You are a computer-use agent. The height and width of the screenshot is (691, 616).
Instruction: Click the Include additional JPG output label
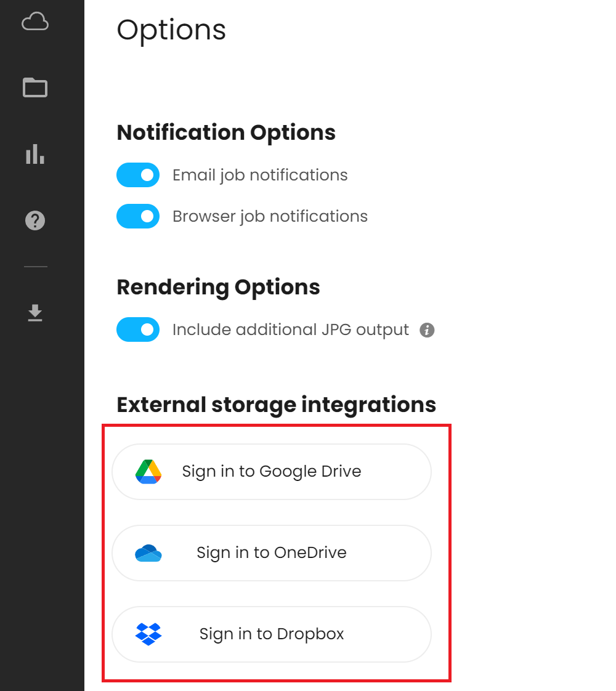point(290,330)
